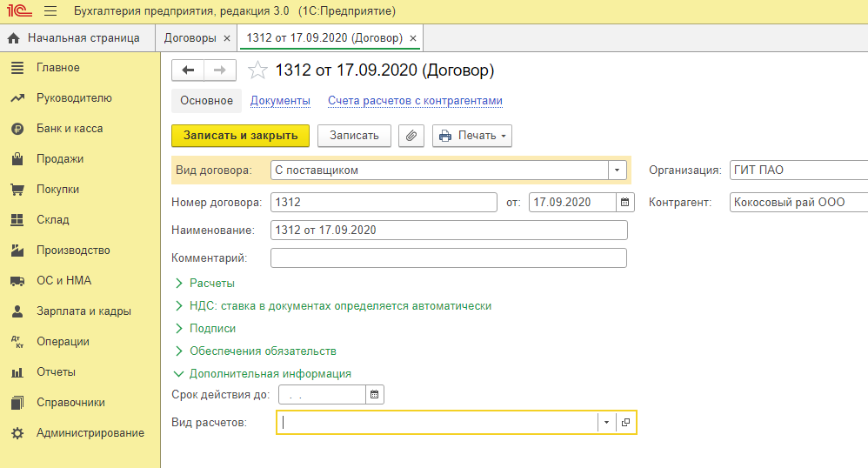This screenshot has height=468, width=868.
Task: Click the open-item icon in Вид расчетов
Action: 625,423
